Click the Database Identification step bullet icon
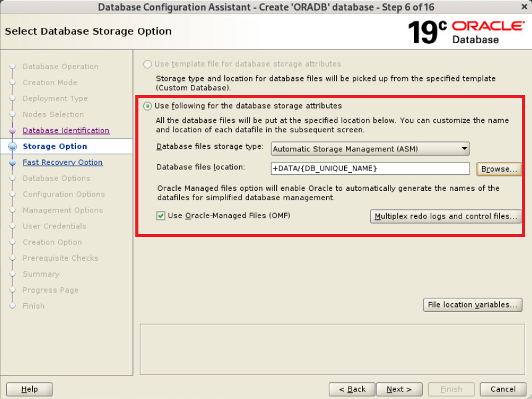 click(12, 130)
